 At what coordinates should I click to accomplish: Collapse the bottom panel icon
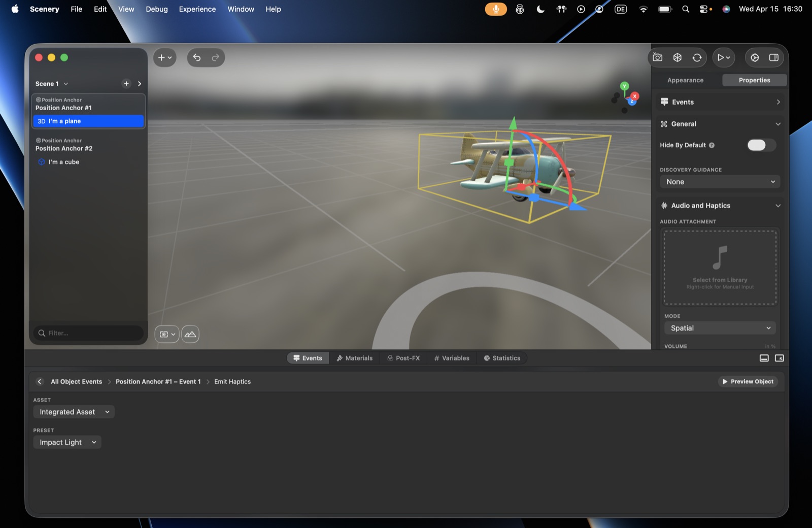764,358
